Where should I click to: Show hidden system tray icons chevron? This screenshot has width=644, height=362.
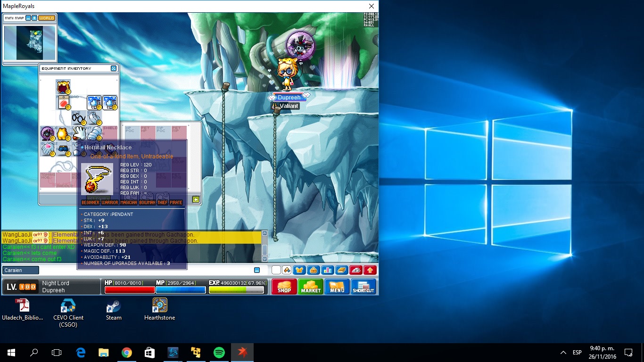click(x=563, y=353)
